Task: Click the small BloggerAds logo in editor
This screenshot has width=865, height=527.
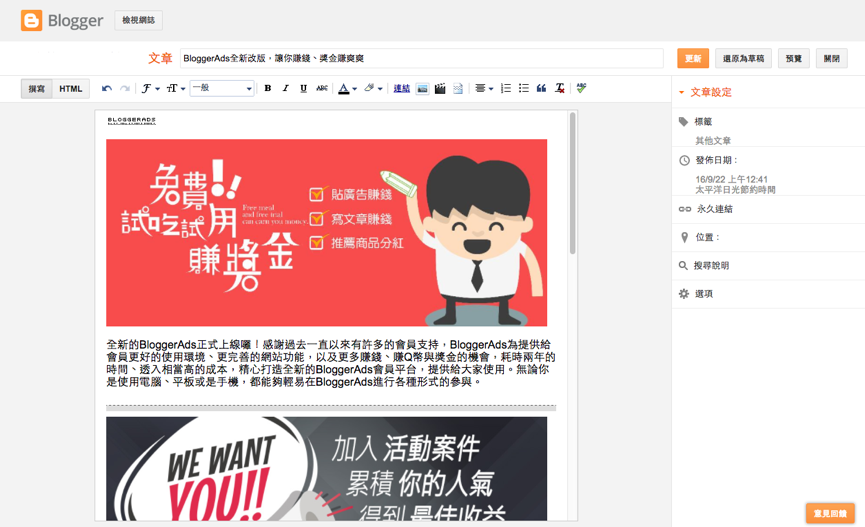Action: coord(132,121)
